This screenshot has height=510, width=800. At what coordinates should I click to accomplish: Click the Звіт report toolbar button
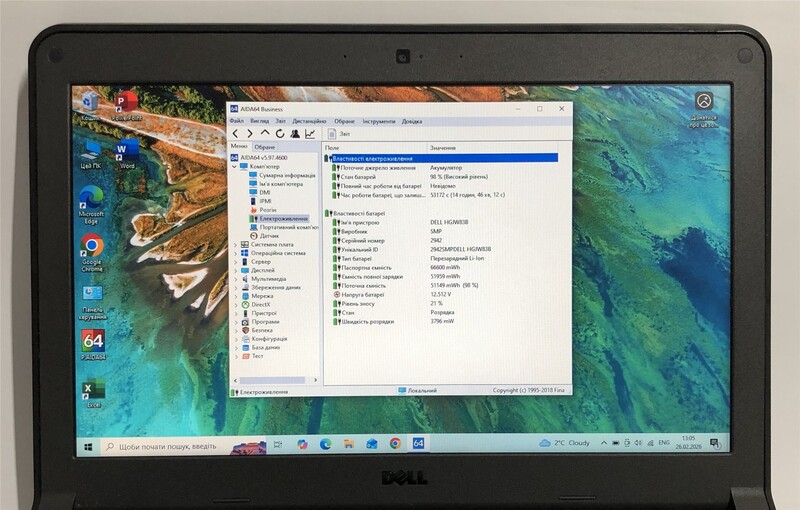tap(339, 134)
